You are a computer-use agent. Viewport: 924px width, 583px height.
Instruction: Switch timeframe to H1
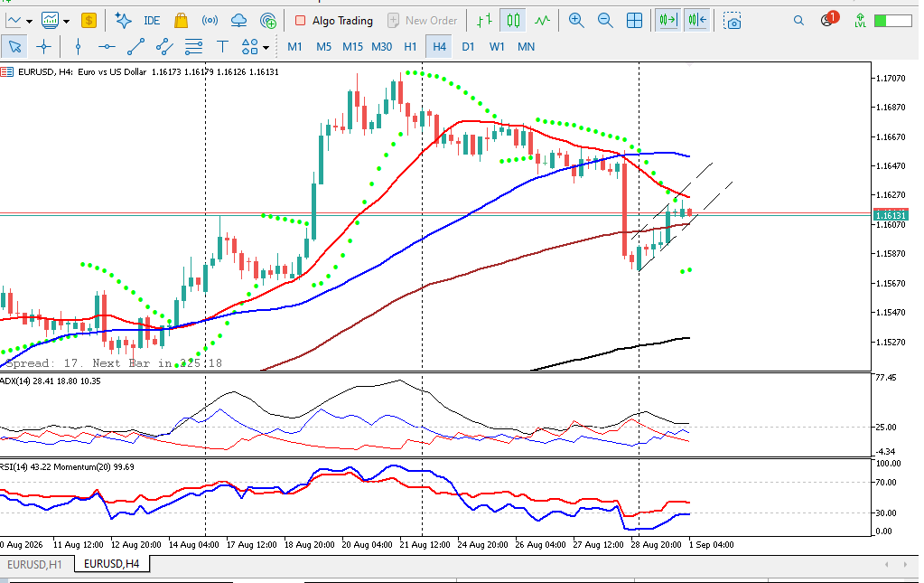pyautogui.click(x=410, y=47)
